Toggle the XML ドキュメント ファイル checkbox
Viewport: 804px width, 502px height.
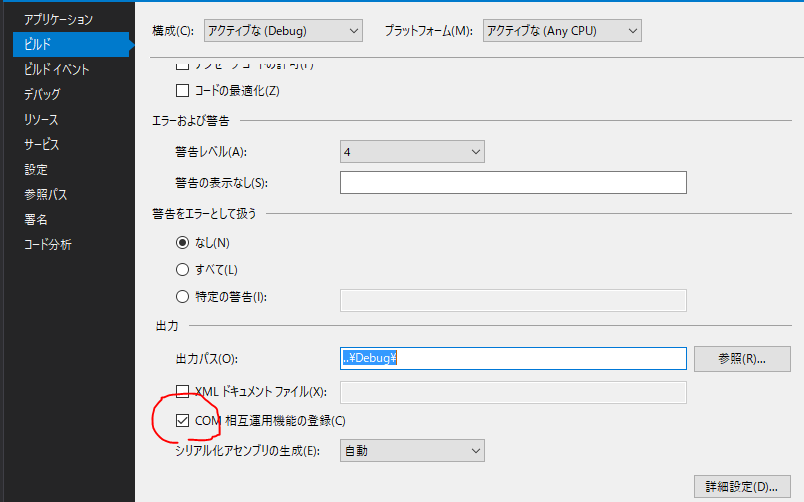(182, 392)
